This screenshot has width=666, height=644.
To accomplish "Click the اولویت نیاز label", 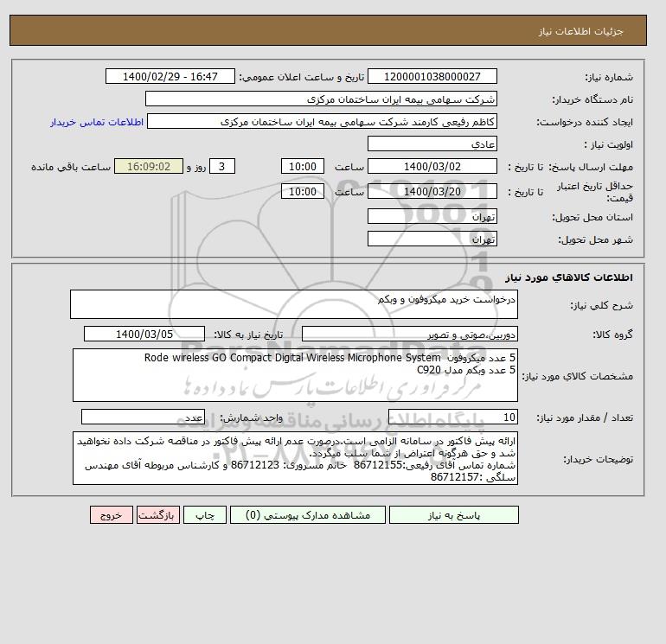I will tap(609, 144).
